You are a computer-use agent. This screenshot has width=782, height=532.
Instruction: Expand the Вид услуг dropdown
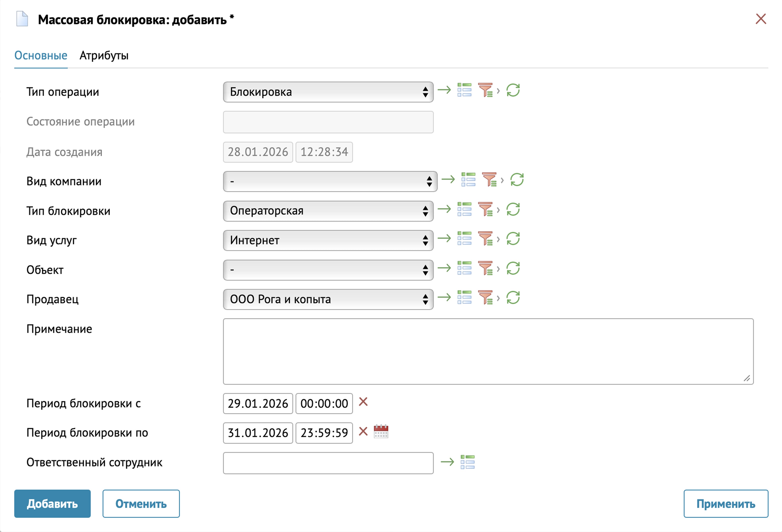tap(328, 240)
